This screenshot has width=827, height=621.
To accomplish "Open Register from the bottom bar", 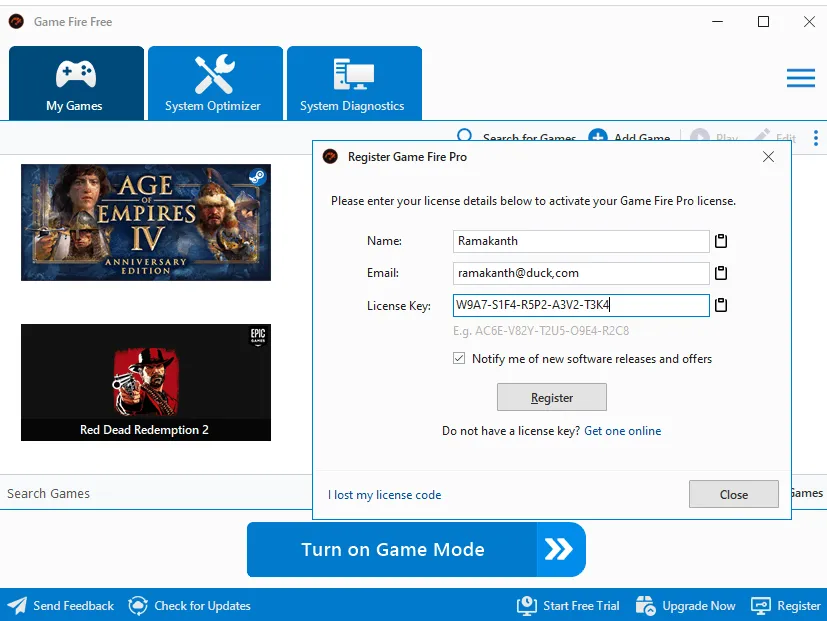I will coord(786,605).
